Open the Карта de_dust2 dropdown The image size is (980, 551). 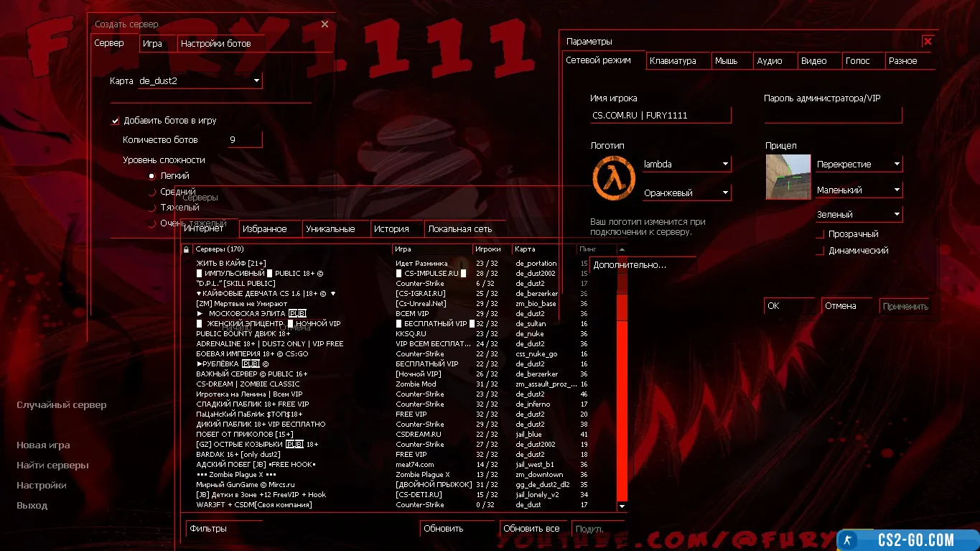point(256,81)
